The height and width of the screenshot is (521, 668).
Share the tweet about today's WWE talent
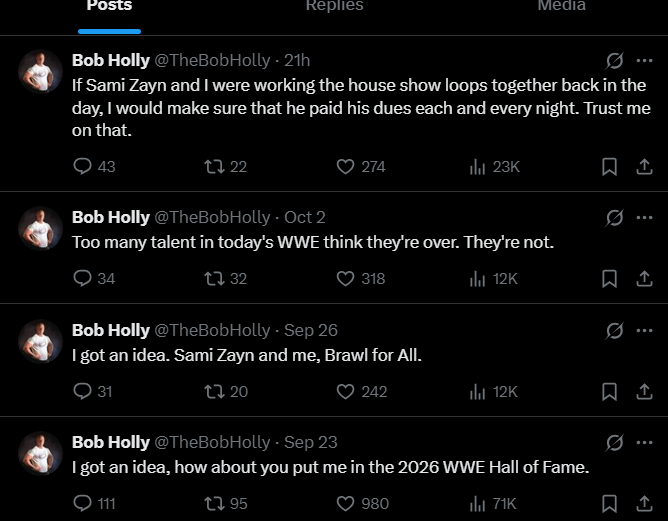pos(644,279)
